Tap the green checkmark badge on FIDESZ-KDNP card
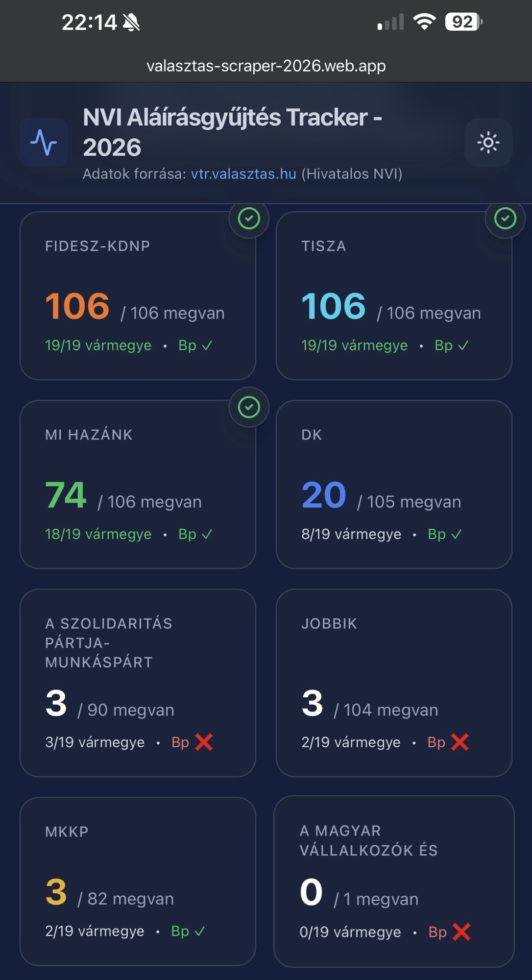The image size is (532, 980). tap(249, 219)
